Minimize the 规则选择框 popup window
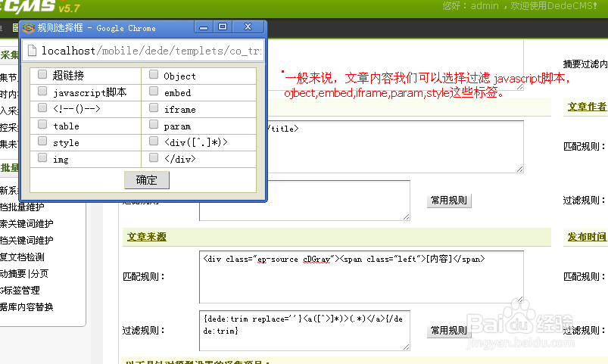 (x=203, y=27)
